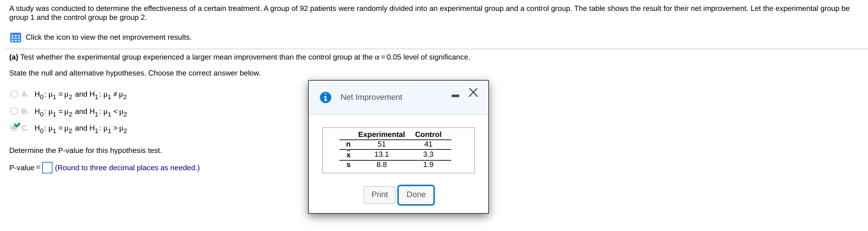Select answer option B radio button

tap(14, 111)
